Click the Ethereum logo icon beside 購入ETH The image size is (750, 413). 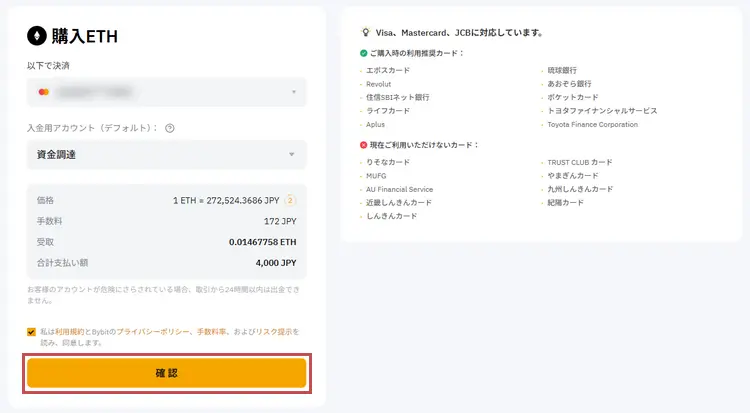(36, 36)
